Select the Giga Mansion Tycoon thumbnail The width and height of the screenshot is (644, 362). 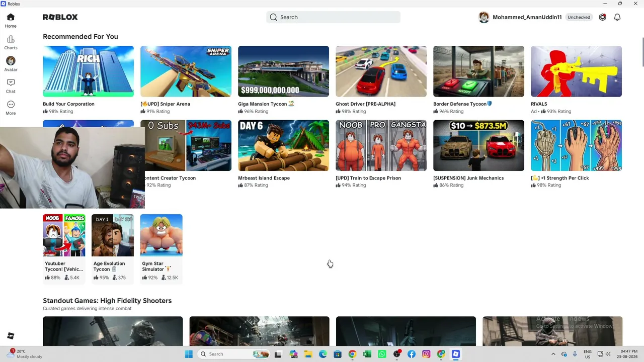283,71
